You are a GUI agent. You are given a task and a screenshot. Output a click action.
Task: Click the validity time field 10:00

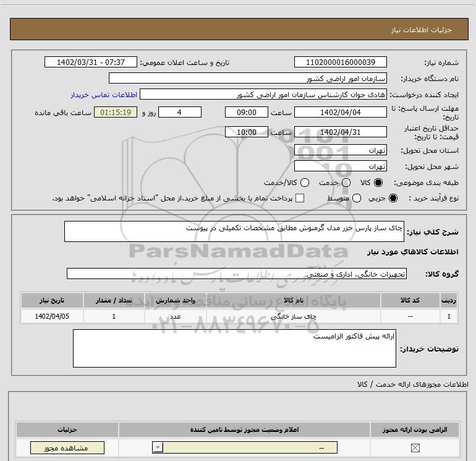(x=247, y=132)
